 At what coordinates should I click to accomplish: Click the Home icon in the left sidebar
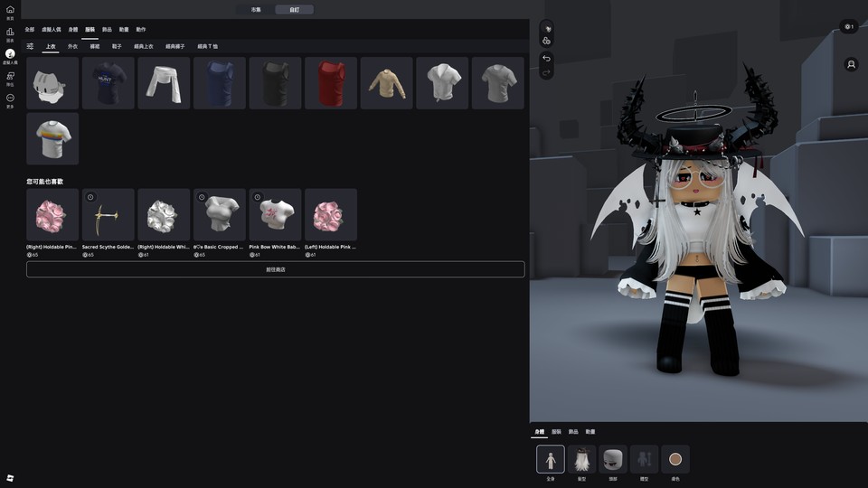(10, 11)
